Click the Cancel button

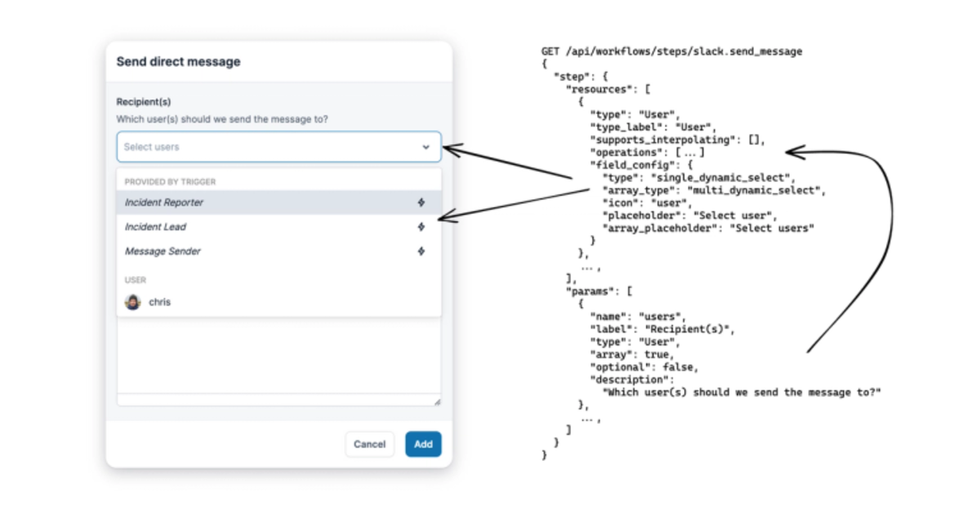(x=369, y=444)
